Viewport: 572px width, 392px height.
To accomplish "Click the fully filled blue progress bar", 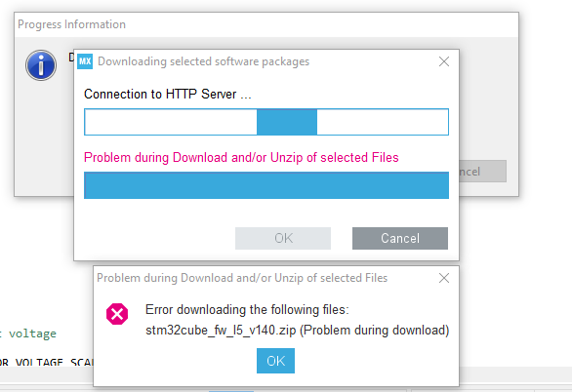I will pos(266,185).
